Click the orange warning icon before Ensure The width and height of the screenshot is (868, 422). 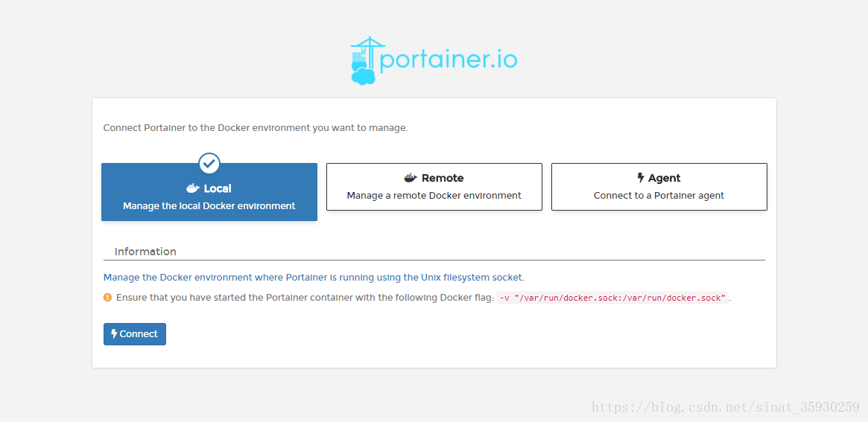[108, 298]
